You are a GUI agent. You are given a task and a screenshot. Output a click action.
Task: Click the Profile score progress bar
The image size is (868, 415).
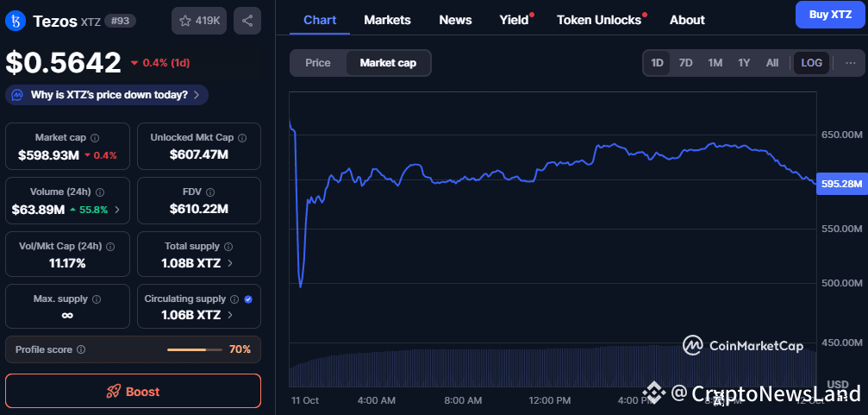click(194, 349)
